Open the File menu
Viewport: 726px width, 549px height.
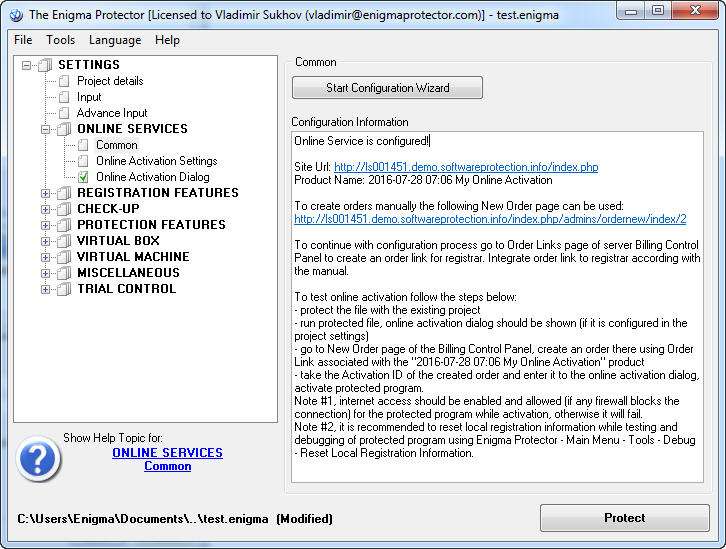23,40
